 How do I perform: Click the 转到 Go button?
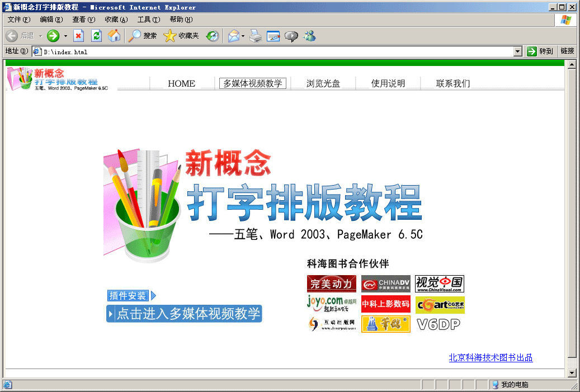coord(540,51)
